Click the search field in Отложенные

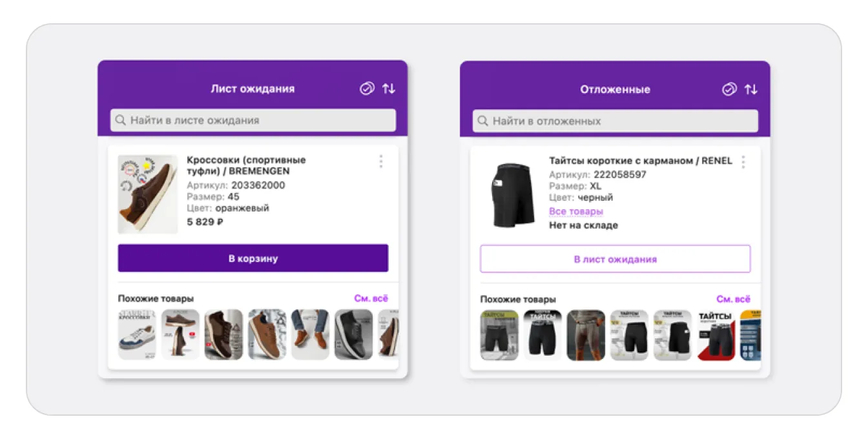coord(620,121)
